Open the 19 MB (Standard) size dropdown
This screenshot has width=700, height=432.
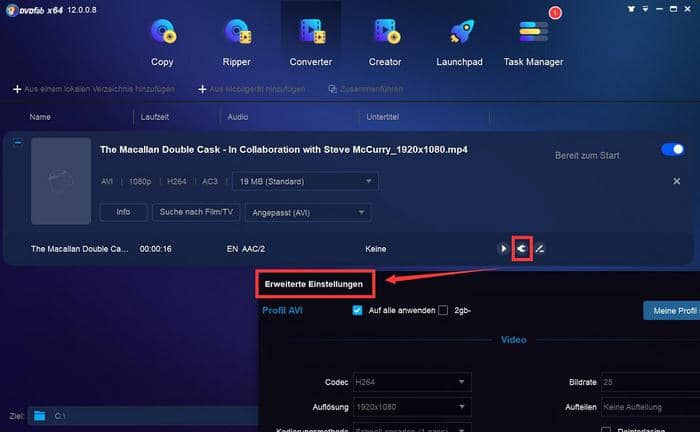tap(305, 182)
